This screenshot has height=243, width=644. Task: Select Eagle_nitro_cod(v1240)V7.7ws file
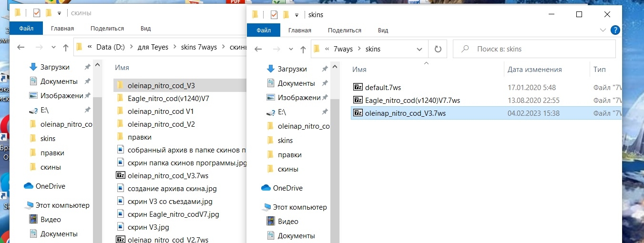click(x=412, y=100)
